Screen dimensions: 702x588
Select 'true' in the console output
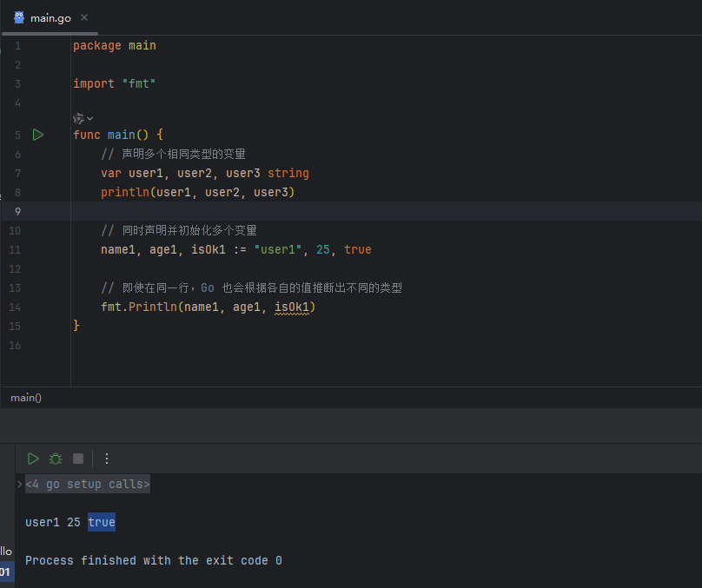[102, 522]
